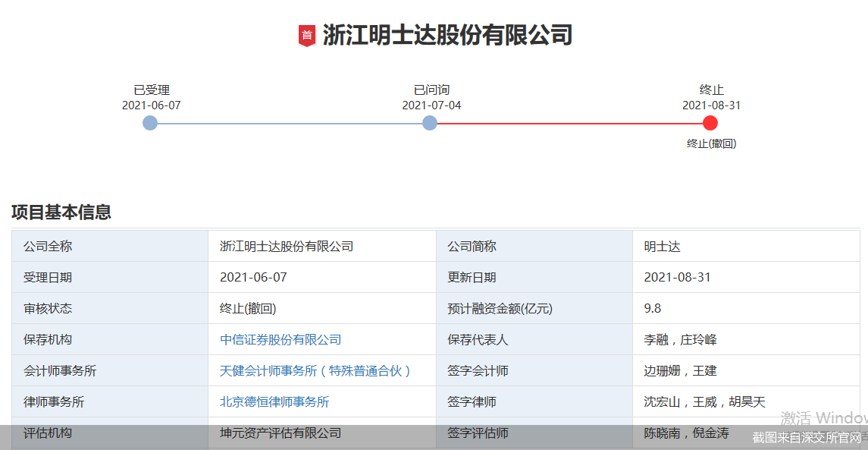The width and height of the screenshot is (868, 450).
Task: Click the 律师事务所 label cell
Action: coord(110,401)
